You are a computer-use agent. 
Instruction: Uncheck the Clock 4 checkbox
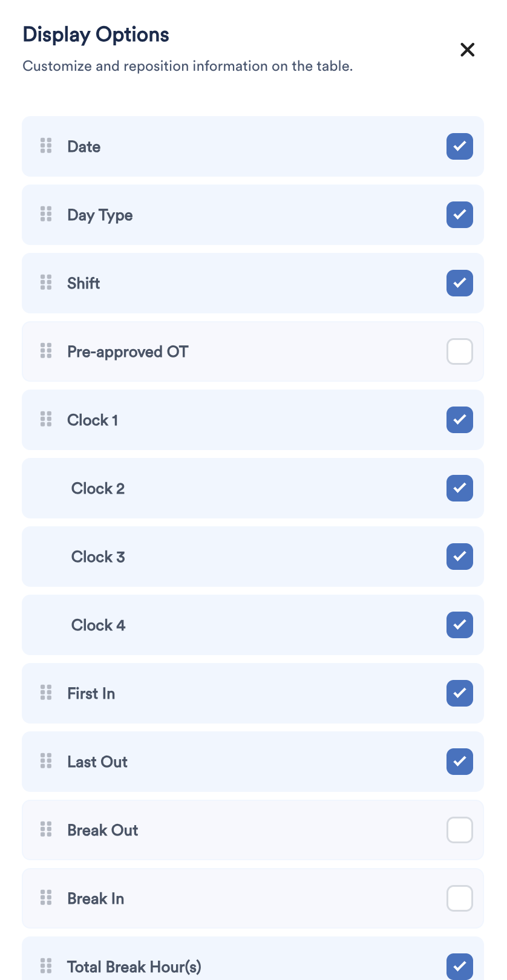(460, 625)
